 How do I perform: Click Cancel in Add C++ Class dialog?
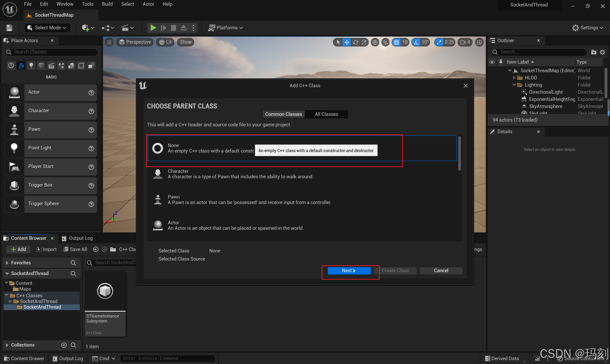click(x=441, y=270)
